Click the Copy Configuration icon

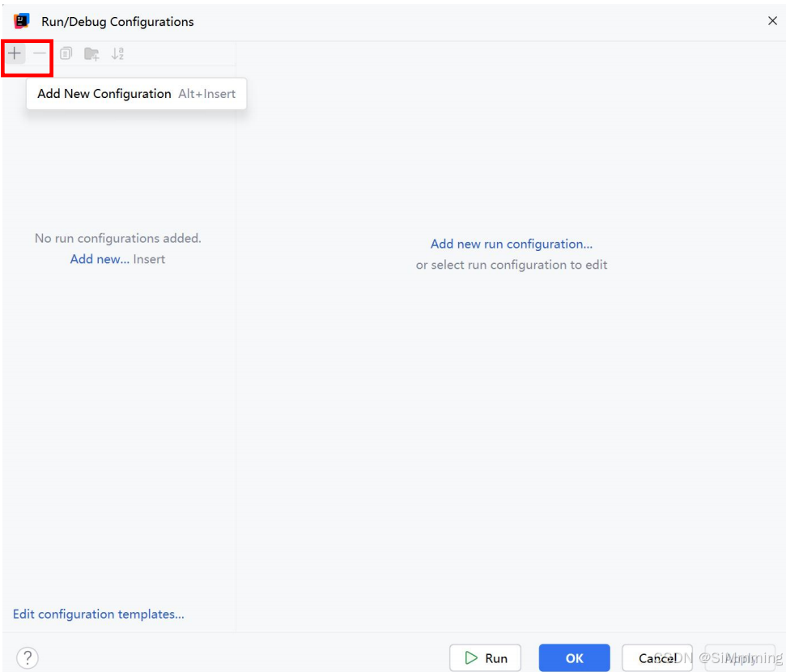click(66, 53)
